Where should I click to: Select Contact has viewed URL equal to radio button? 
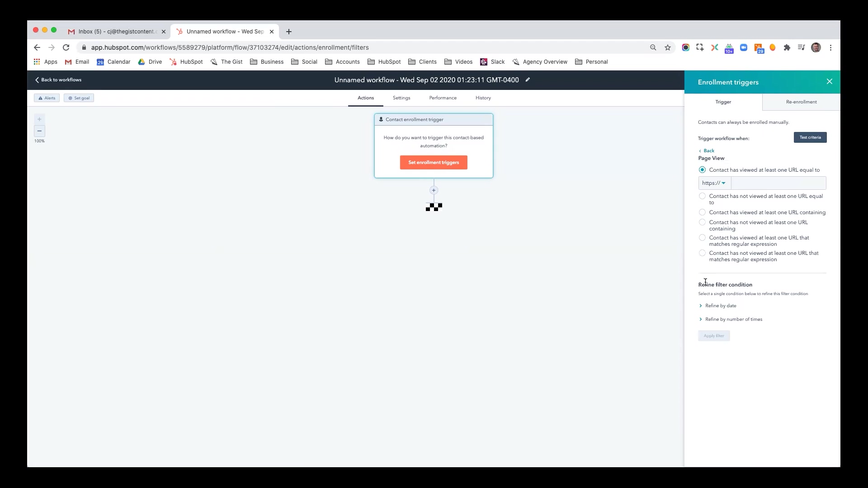point(702,170)
